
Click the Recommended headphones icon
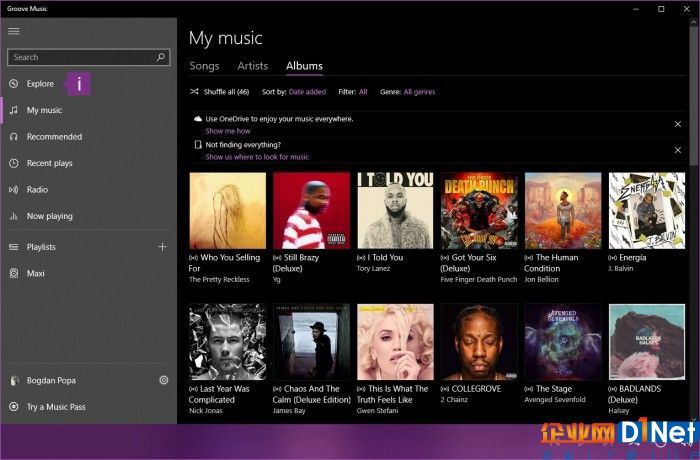point(14,137)
